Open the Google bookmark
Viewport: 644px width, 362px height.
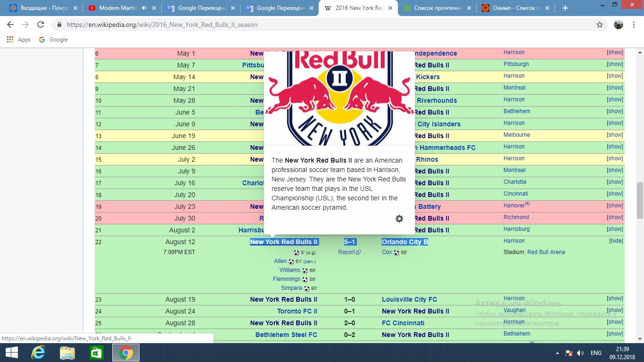[x=53, y=40]
